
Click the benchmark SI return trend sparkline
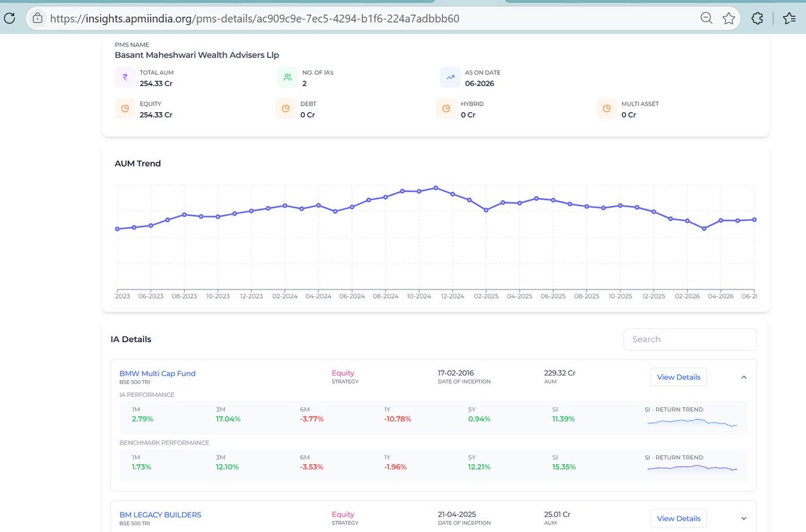(x=692, y=468)
